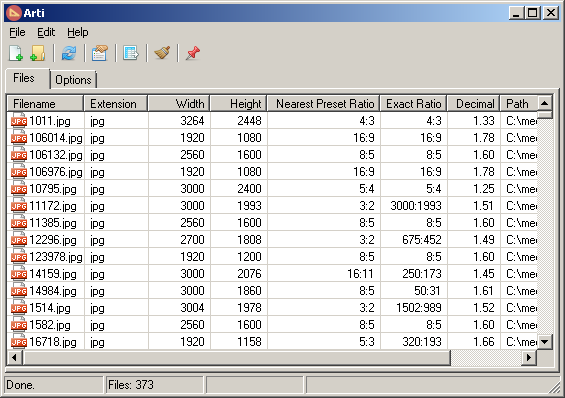Sort by Nearest Preset Ratio column header
565x398 pixels.
[324, 104]
